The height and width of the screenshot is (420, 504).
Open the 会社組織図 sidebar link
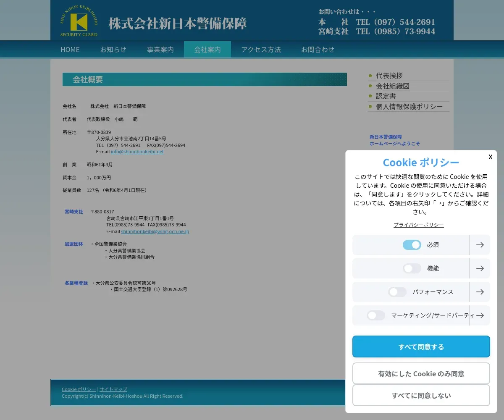tap(392, 86)
